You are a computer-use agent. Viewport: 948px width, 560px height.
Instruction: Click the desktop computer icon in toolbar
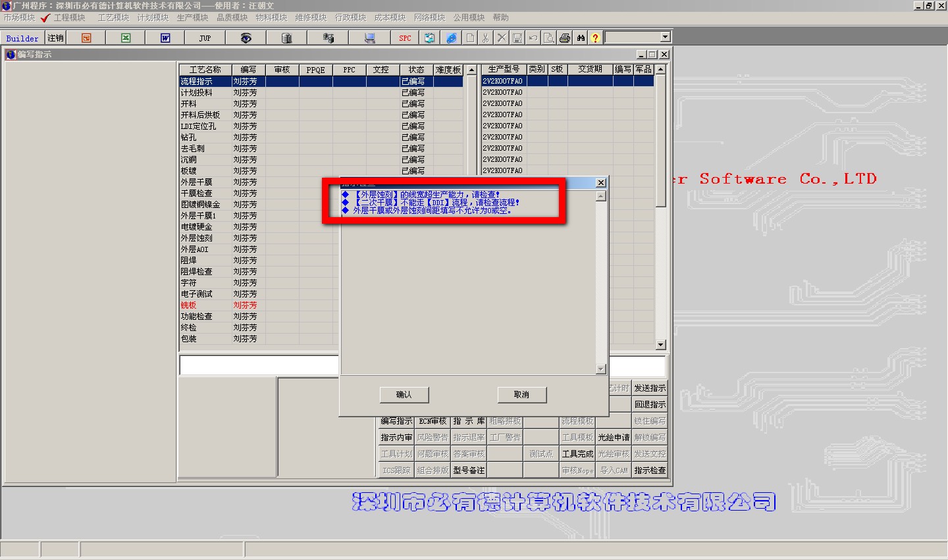pyautogui.click(x=369, y=38)
